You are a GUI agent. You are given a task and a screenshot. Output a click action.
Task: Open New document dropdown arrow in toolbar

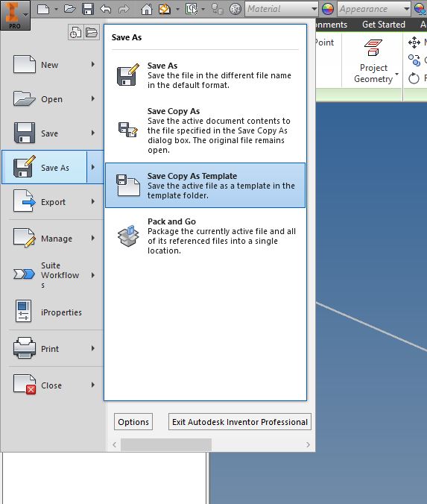[56, 10]
